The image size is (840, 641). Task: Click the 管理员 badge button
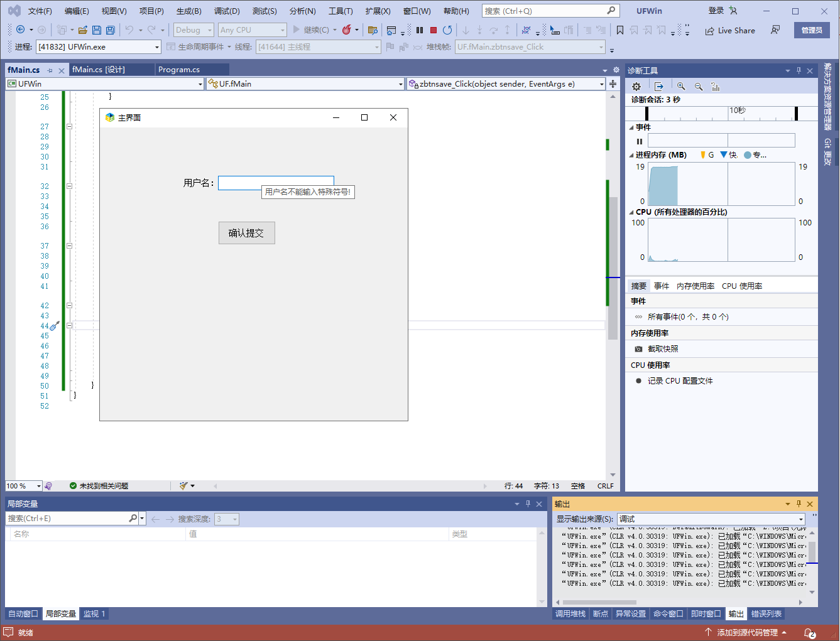(812, 30)
